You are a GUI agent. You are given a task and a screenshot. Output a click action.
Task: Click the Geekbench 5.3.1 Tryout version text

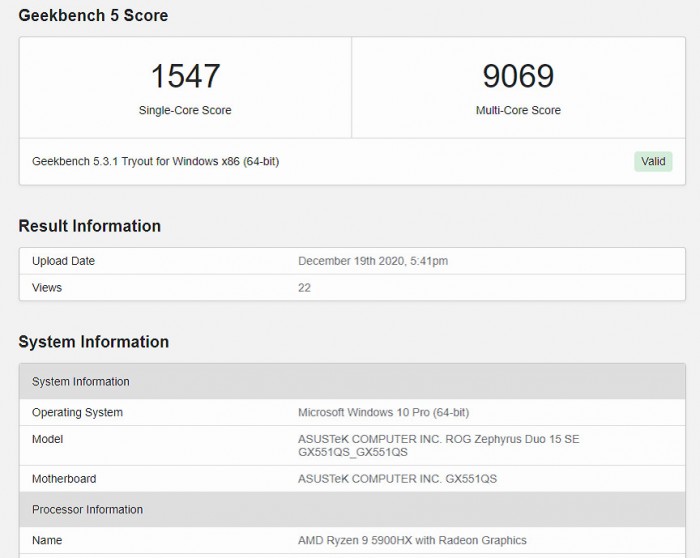(155, 161)
